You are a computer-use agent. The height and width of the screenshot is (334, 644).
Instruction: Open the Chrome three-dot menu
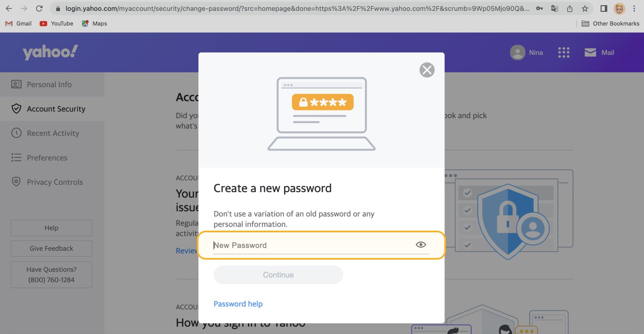coord(634,8)
